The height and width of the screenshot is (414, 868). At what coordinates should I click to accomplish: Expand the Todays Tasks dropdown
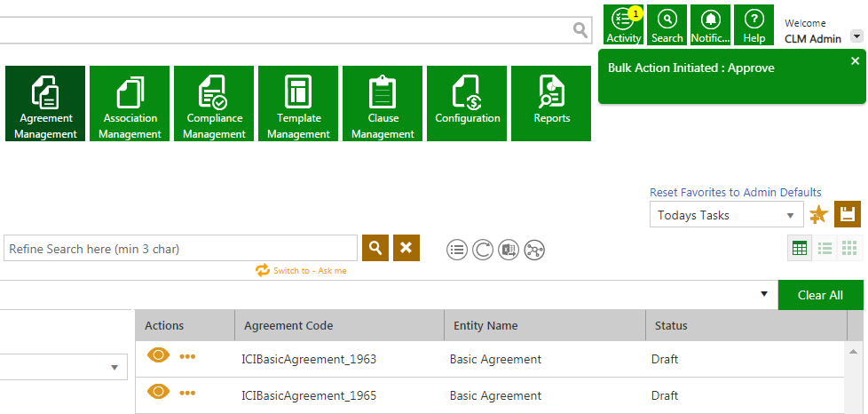click(x=789, y=216)
